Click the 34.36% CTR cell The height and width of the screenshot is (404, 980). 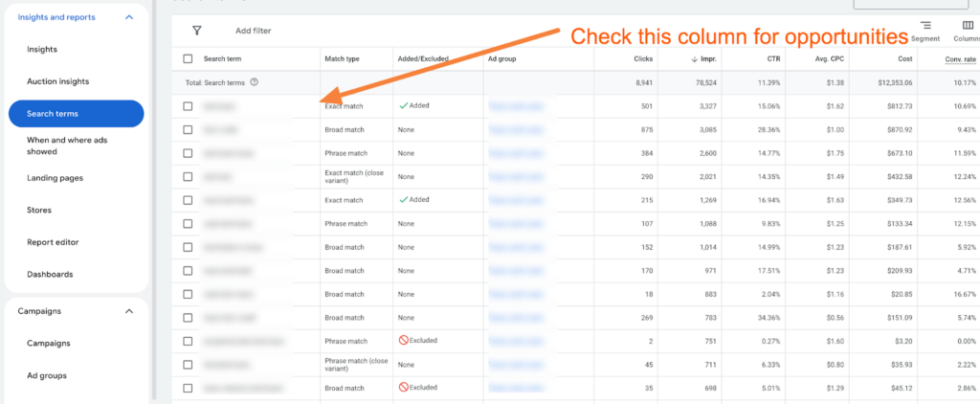(768, 318)
